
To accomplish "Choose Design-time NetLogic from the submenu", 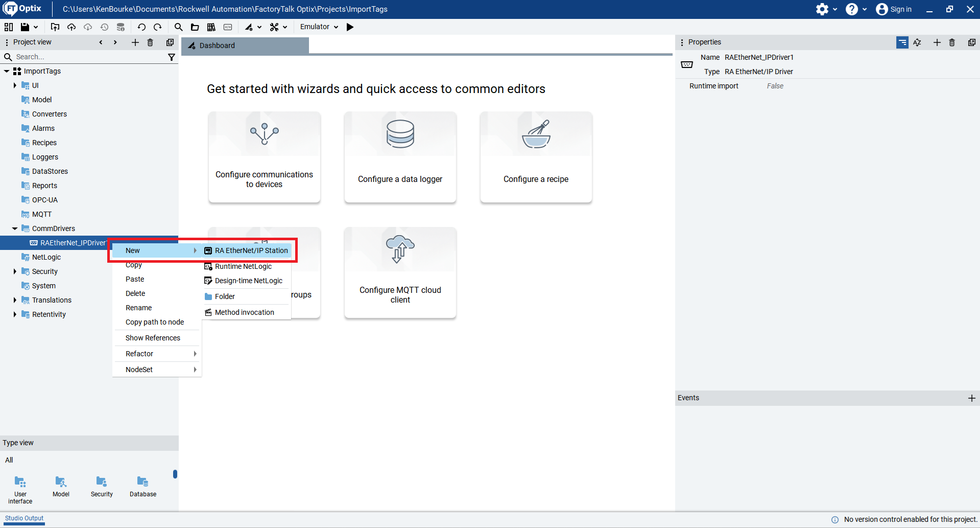I will [x=247, y=281].
